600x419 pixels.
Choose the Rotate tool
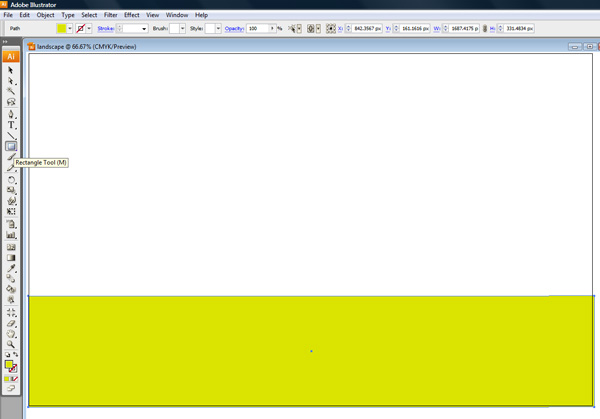coord(11,179)
